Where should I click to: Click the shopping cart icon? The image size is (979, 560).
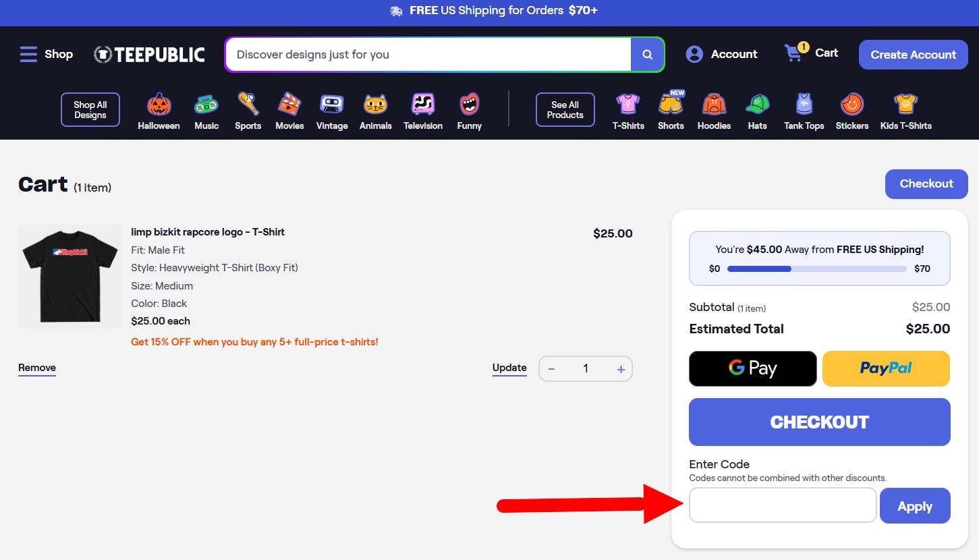(794, 53)
